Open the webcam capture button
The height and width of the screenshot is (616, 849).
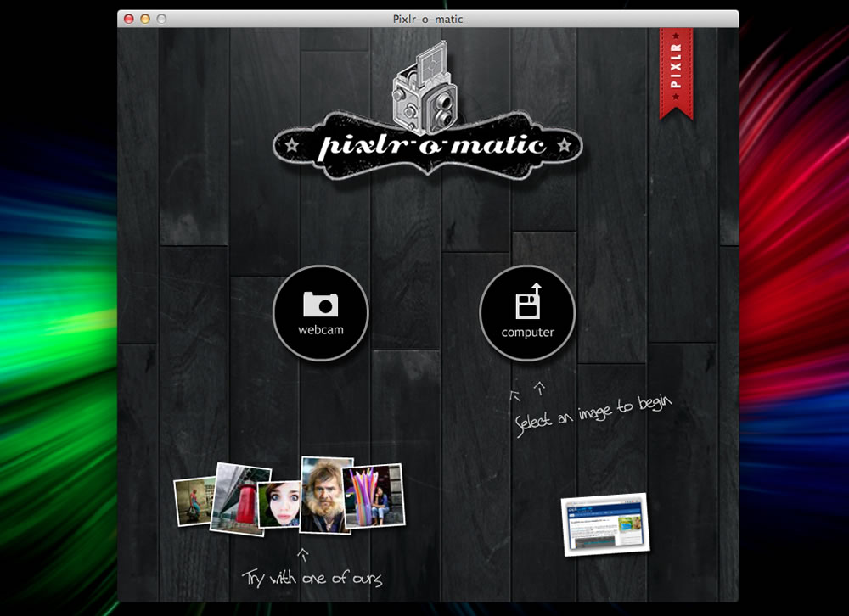[x=321, y=313]
